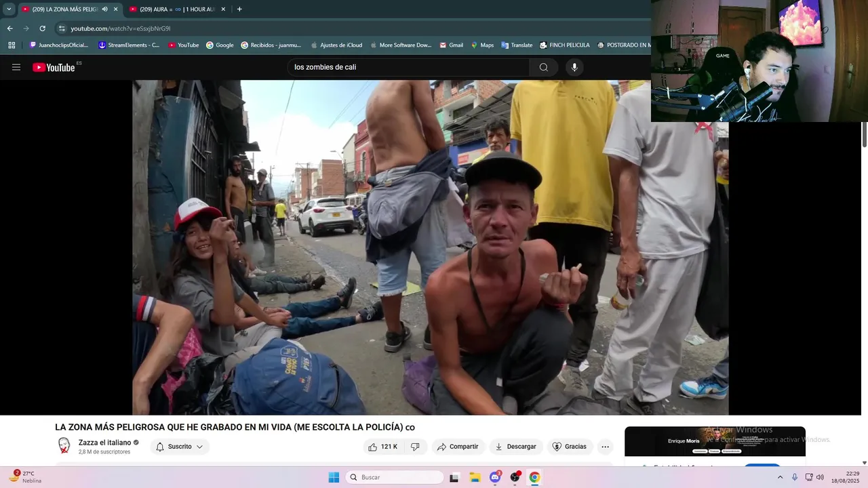This screenshot has width=868, height=488.
Task: Click the '2,8 M de suscriptores' text
Action: tap(104, 452)
